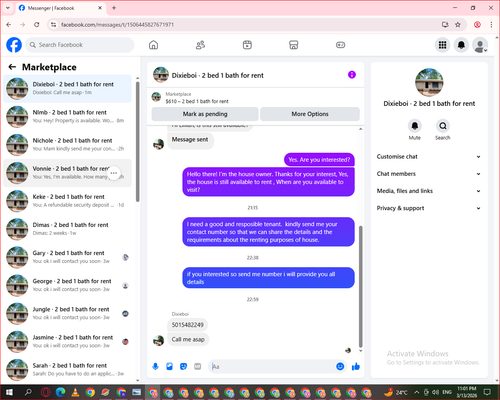Image resolution: width=500 pixels, height=400 pixels.
Task: Open the Dixieboi conversation
Action: [x=68, y=88]
